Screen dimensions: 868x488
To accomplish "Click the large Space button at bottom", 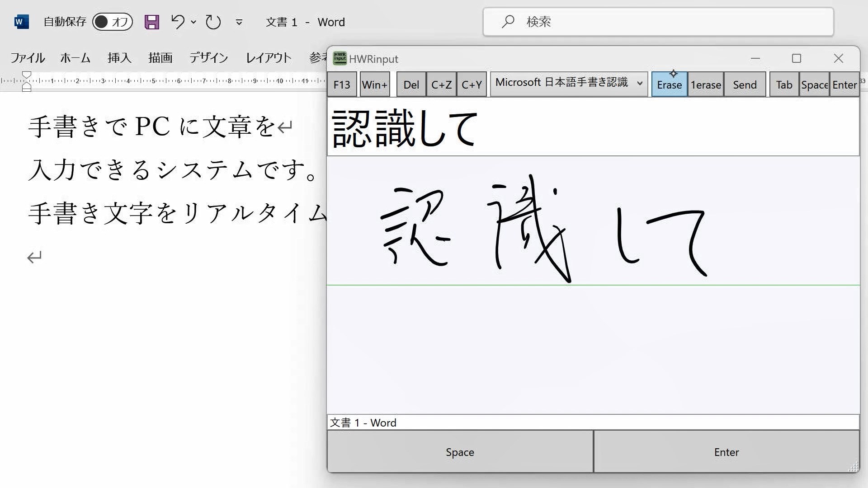I will [x=460, y=452].
